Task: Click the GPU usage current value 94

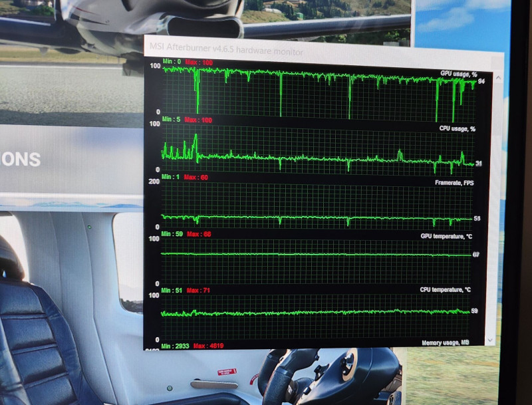Action: point(481,81)
